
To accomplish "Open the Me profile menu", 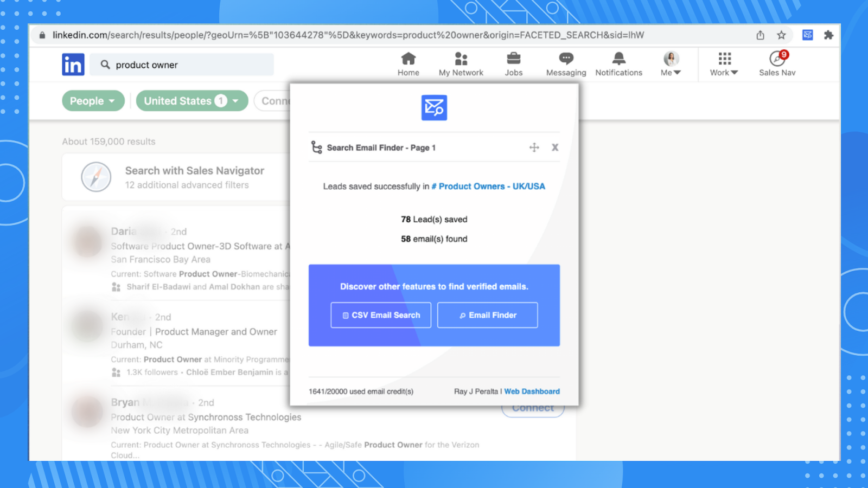I will pyautogui.click(x=671, y=65).
